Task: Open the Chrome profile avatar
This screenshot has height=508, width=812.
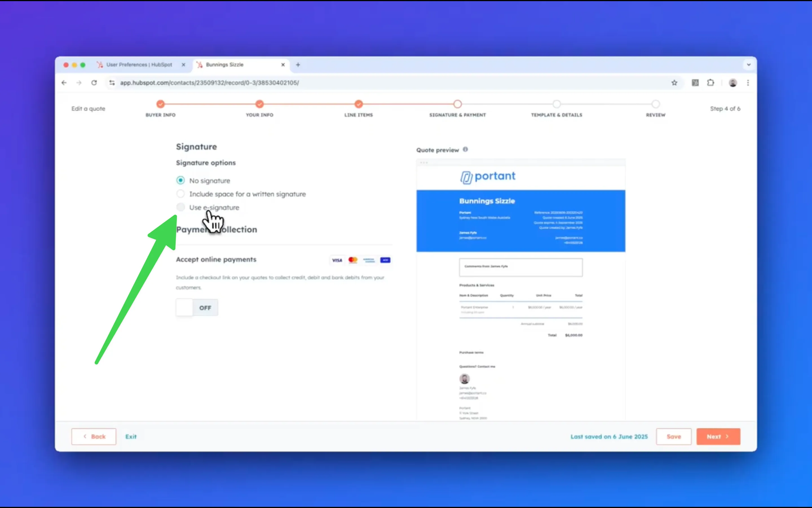Action: 733,83
